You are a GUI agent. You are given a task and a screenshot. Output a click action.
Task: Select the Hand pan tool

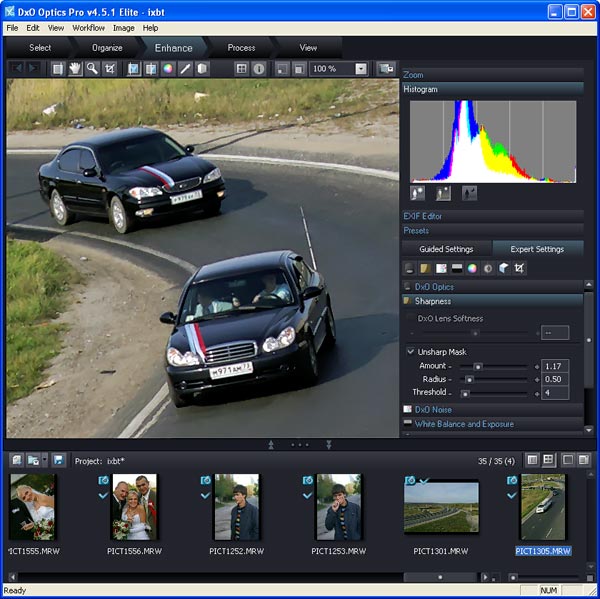(75, 69)
